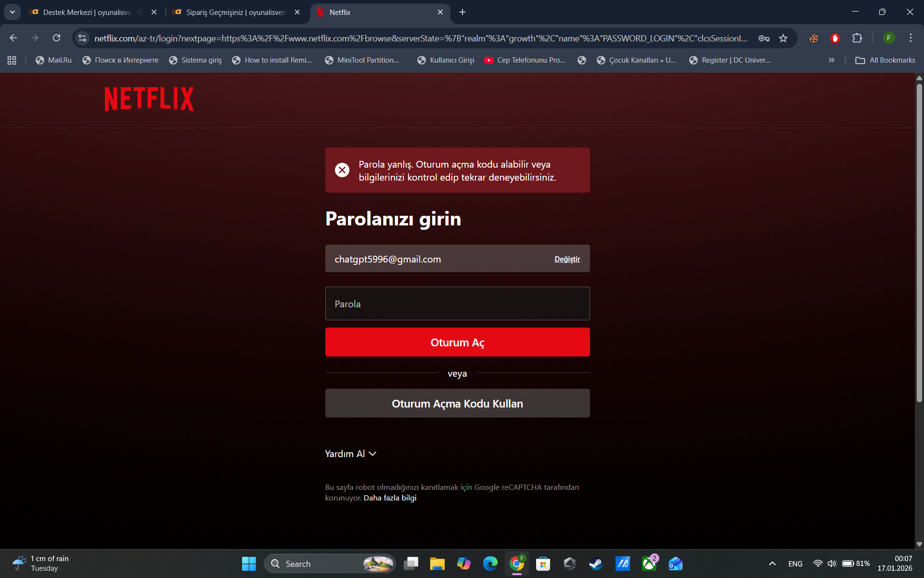924x578 pixels.
Task: Select the Netflix browser tab
Action: [x=380, y=13]
